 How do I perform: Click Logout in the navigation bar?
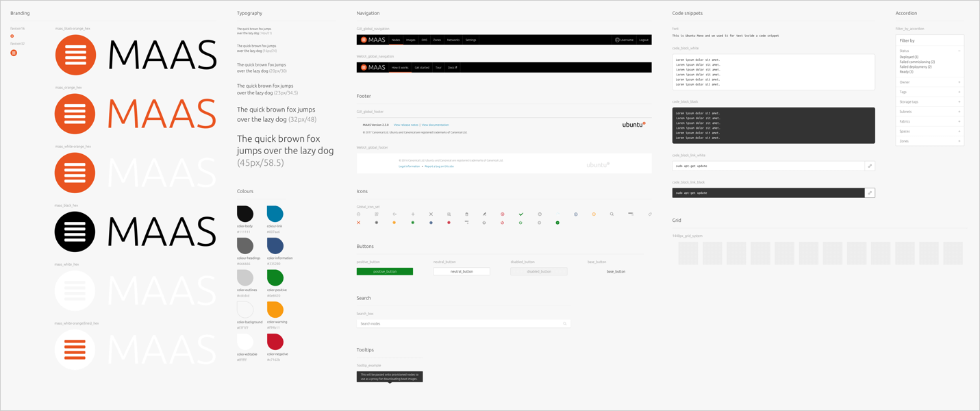click(x=644, y=40)
